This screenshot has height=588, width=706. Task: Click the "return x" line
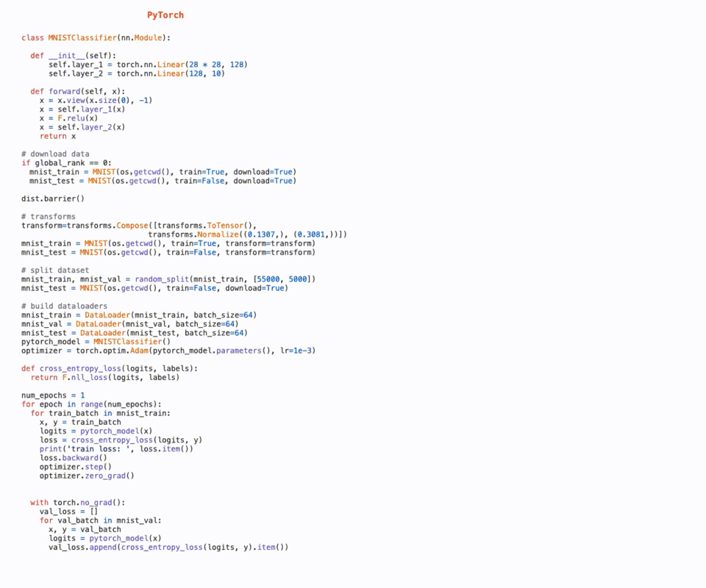(x=57, y=136)
